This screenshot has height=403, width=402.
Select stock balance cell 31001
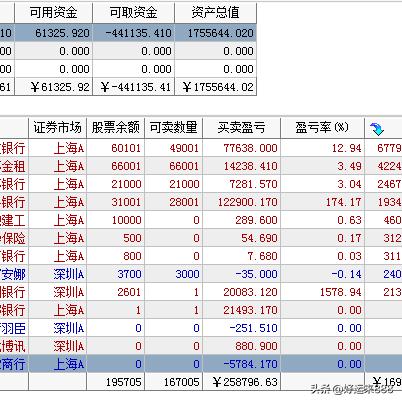[x=115, y=202]
